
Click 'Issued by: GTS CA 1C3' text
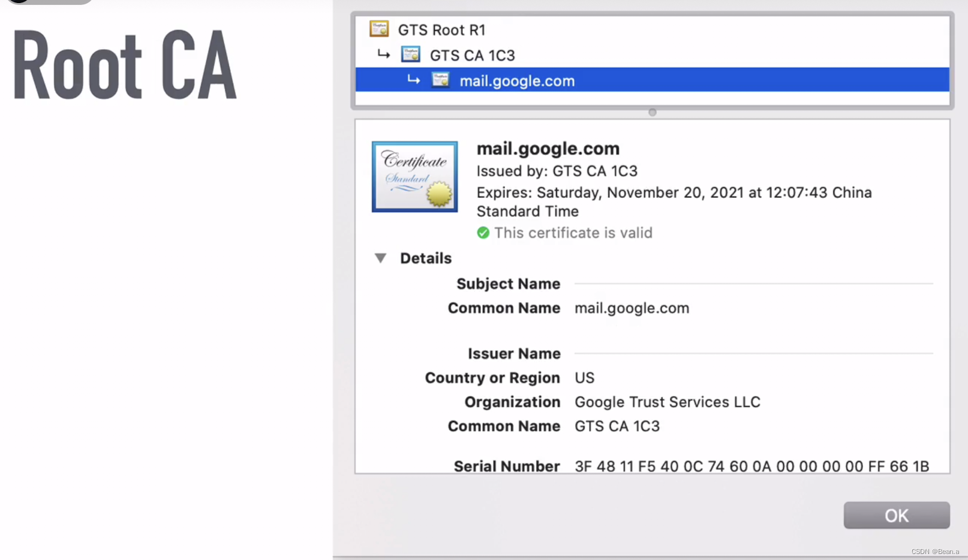tap(557, 171)
